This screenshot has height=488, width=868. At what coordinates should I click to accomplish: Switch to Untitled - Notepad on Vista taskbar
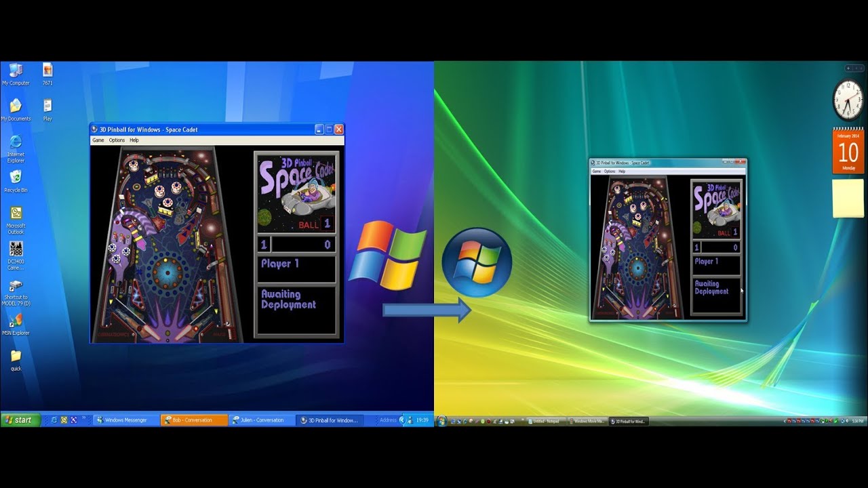click(546, 422)
